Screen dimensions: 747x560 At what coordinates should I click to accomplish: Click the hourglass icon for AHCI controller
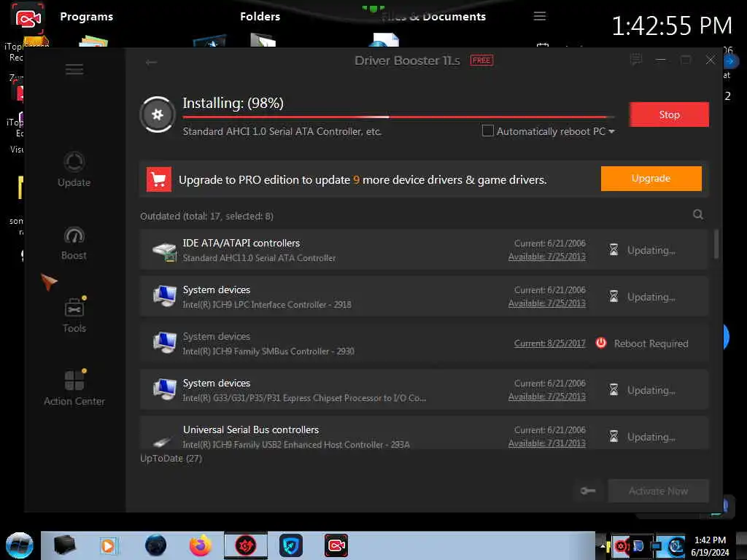click(614, 250)
